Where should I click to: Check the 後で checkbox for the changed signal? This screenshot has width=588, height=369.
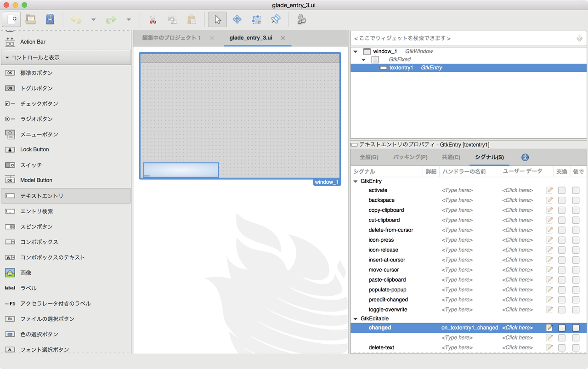click(x=576, y=328)
